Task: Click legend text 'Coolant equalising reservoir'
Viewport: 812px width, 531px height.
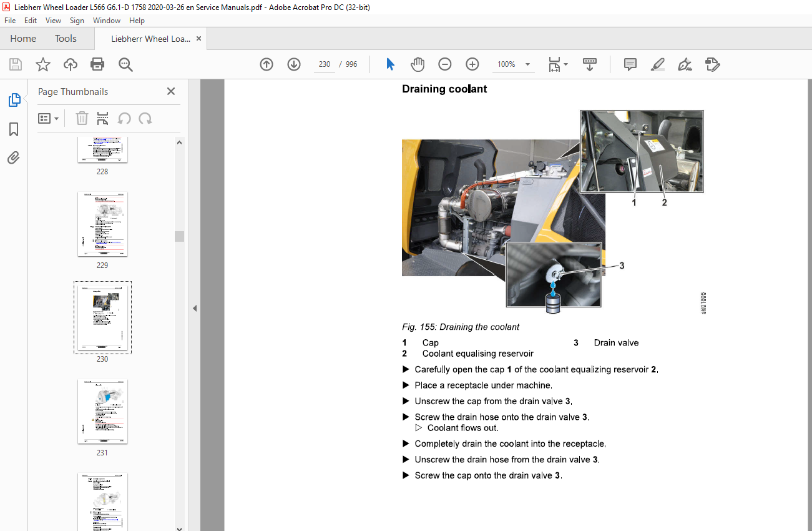Action: coord(478,354)
